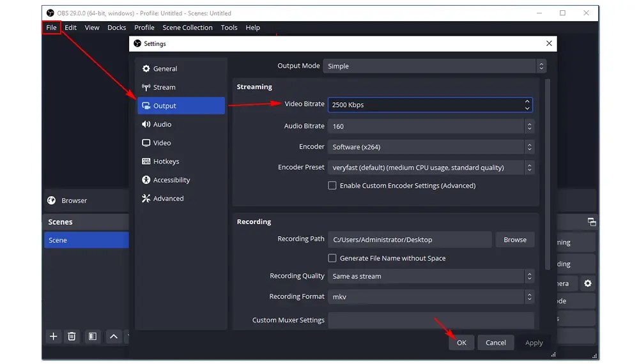Screen dimensions: 639x364
Task: Click the Stream antenna icon
Action: (146, 87)
